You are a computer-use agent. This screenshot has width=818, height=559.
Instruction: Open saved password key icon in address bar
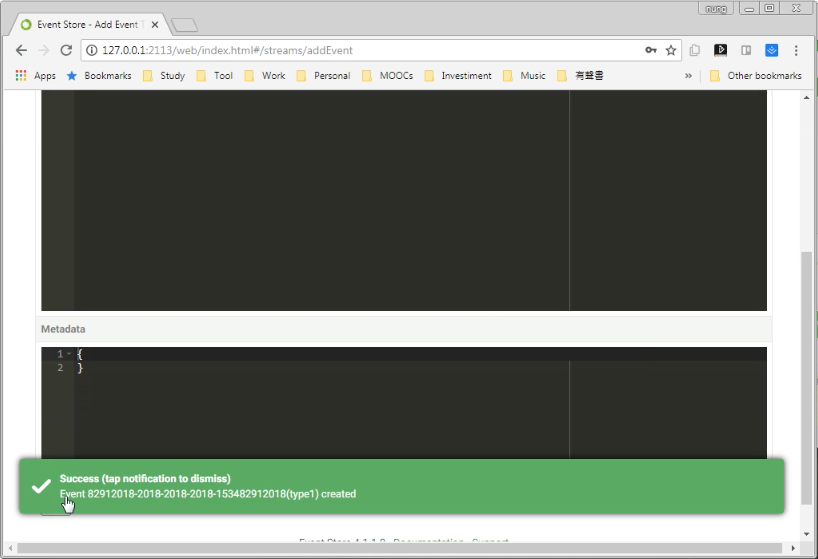(651, 50)
